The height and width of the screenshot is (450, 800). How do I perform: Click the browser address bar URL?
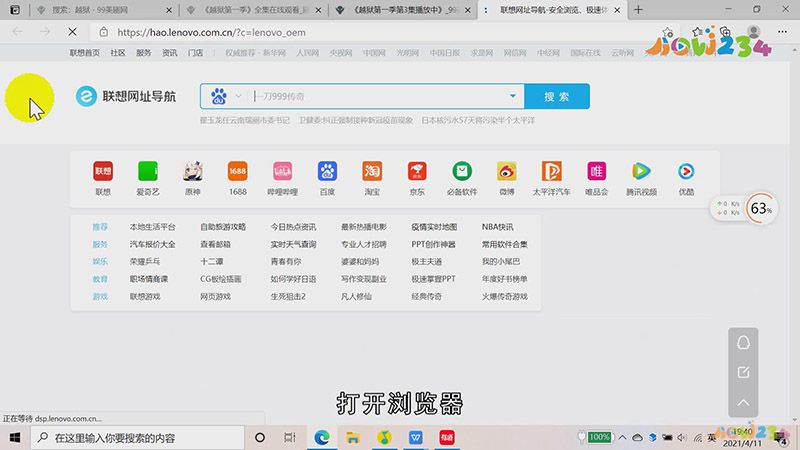tap(211, 32)
